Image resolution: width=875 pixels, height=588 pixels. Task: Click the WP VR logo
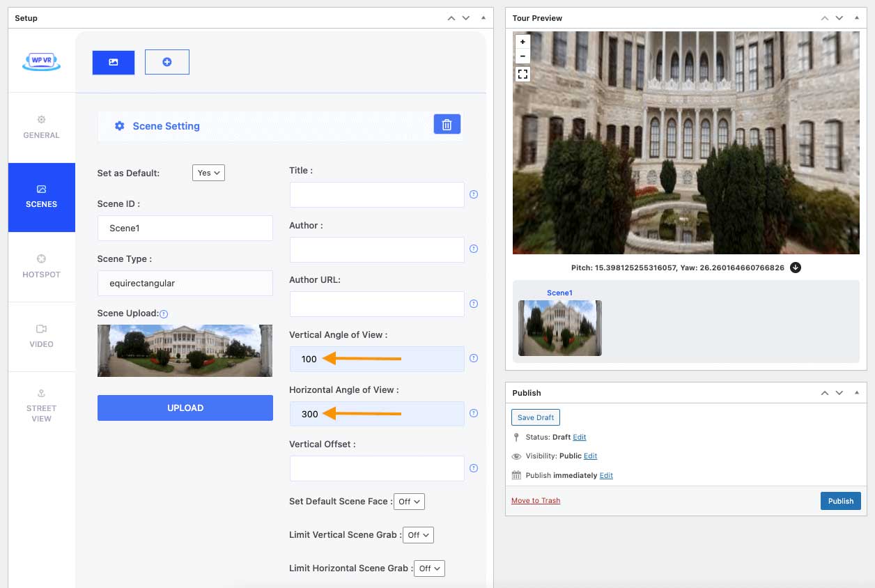[41, 61]
